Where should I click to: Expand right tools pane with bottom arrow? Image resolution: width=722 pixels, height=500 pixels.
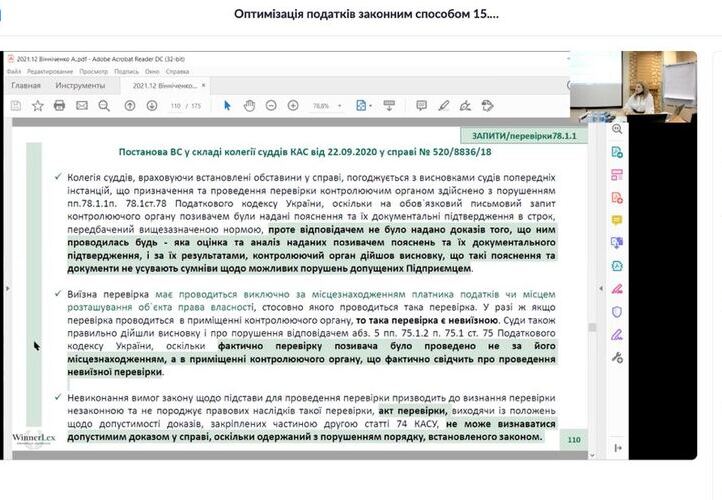tap(618, 448)
